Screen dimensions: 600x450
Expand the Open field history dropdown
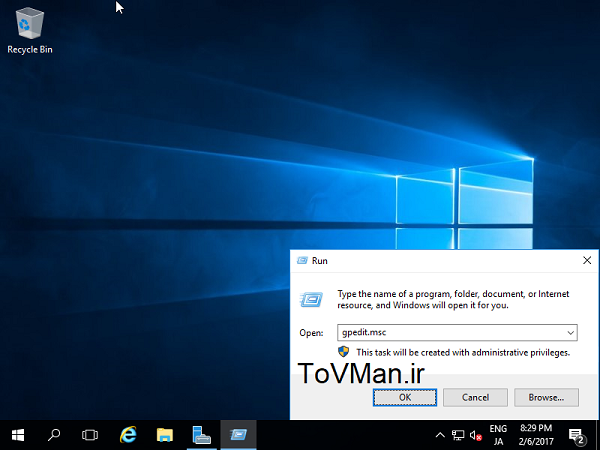(x=571, y=333)
